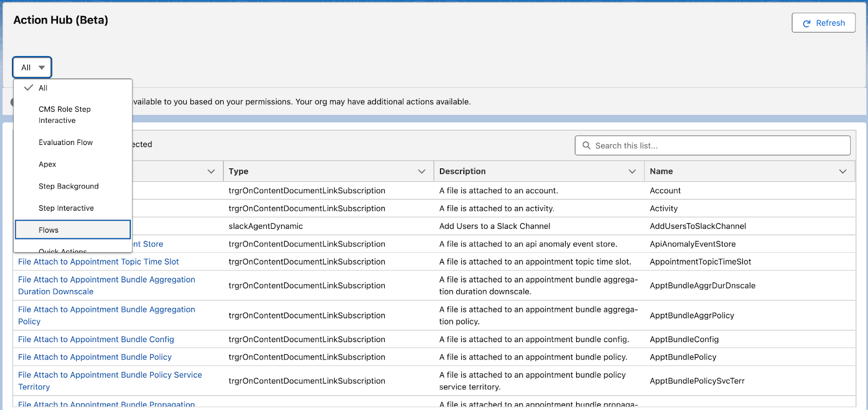Image resolution: width=868 pixels, height=410 pixels.
Task: Open Appointment Bundle Aggregation Duration Downscale link
Action: 106,285
